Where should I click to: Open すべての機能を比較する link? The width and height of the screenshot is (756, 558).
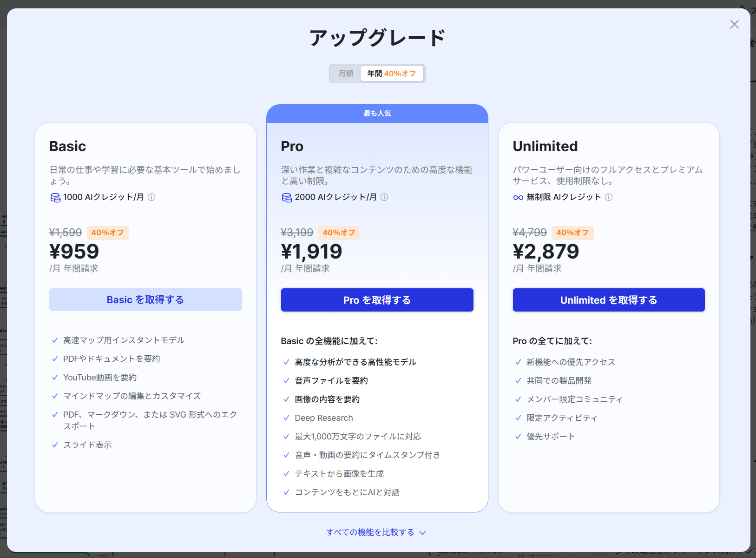370,532
